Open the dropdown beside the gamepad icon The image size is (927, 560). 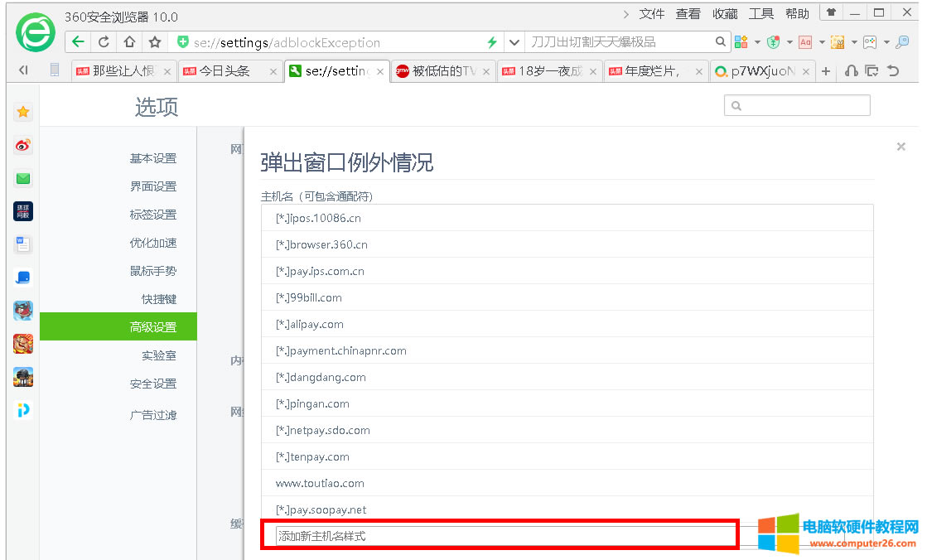(886, 41)
